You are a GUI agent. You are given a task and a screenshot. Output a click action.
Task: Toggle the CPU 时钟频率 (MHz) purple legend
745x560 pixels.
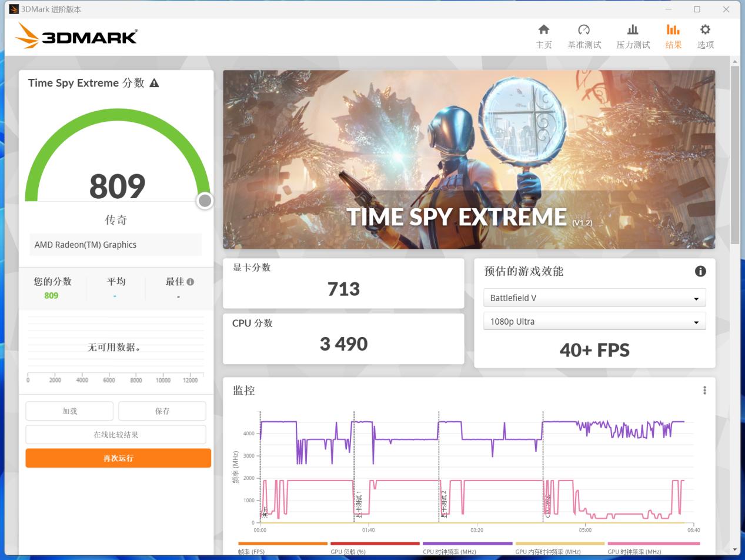pyautogui.click(x=467, y=548)
